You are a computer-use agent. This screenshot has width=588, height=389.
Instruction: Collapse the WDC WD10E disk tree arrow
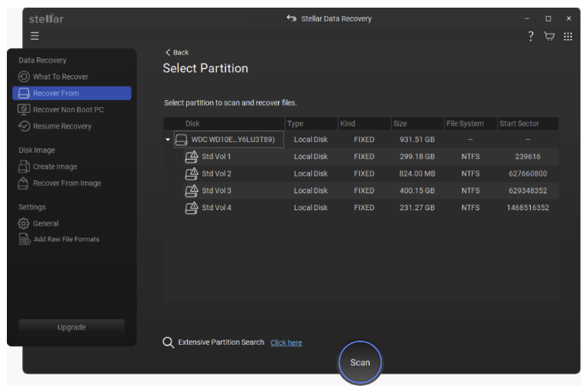(x=168, y=140)
